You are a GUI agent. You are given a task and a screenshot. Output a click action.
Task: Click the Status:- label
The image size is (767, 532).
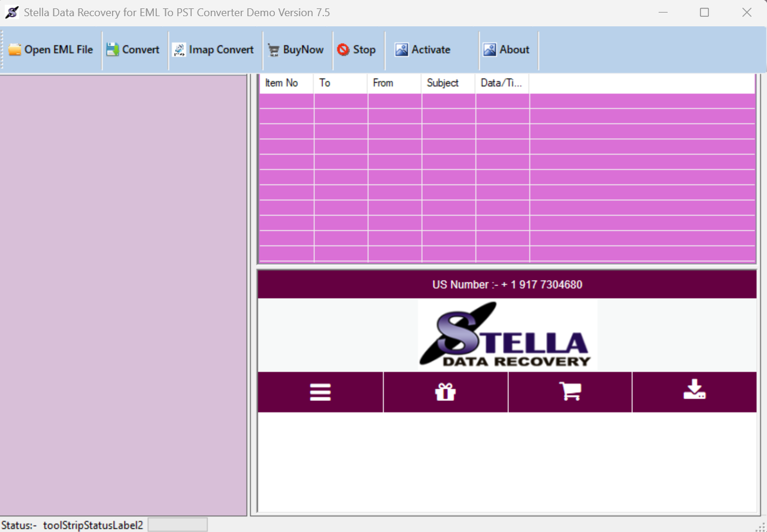click(x=19, y=525)
